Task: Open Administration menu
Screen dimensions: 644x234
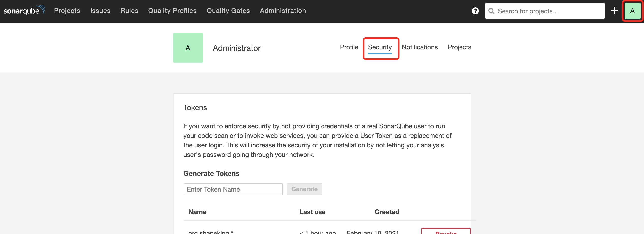Action: point(283,11)
